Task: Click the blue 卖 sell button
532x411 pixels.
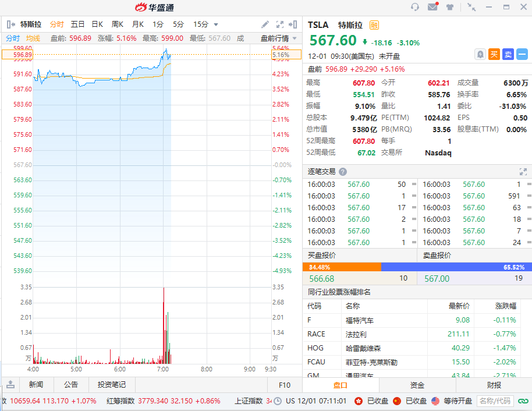Action: click(508, 54)
